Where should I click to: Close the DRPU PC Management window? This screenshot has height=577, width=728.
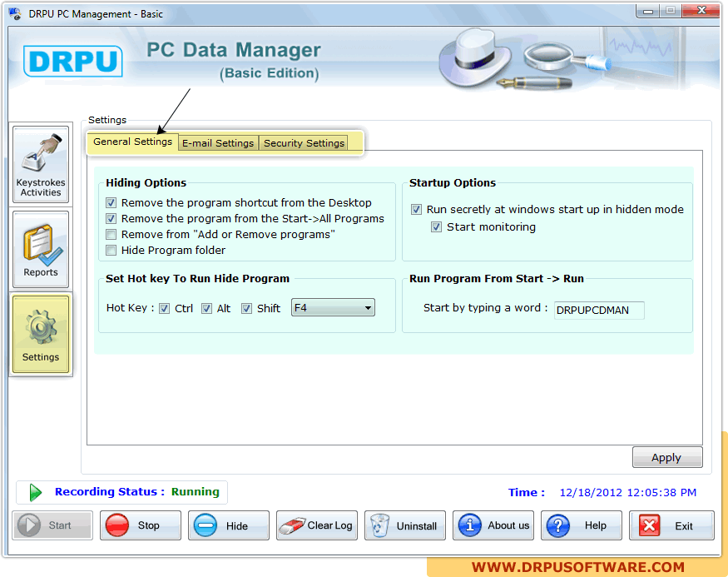click(701, 11)
